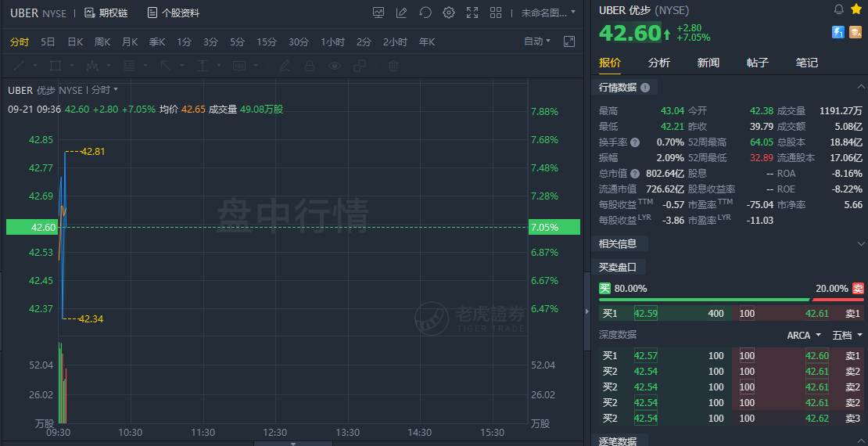Click the chart comparison monitor icon
The width and height of the screenshot is (868, 446).
click(378, 13)
